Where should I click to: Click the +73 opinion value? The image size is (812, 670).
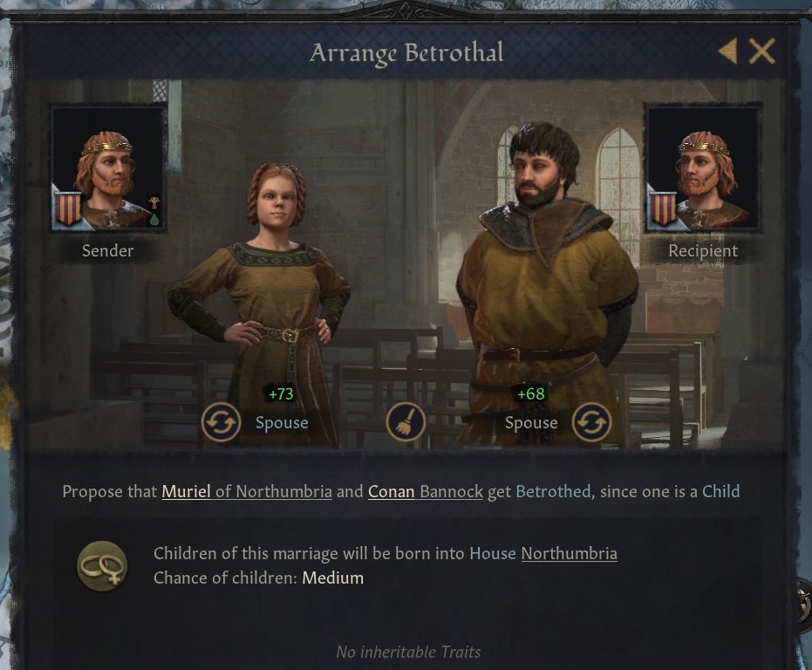281,393
